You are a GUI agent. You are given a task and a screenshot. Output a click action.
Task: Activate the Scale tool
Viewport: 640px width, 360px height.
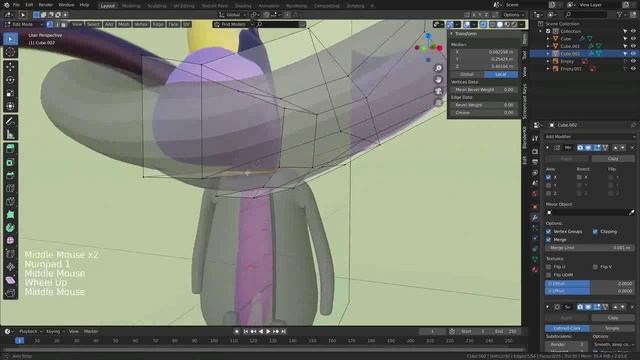(x=10, y=93)
